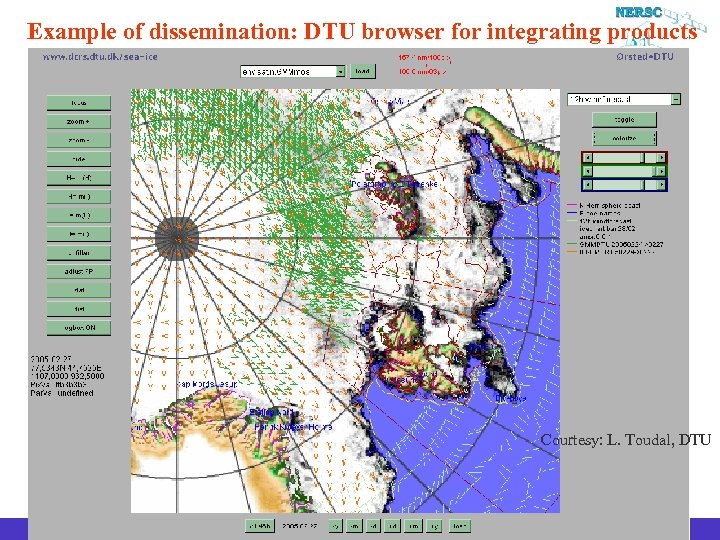Click the green channel slider track
The image size is (720, 540).
624,171
